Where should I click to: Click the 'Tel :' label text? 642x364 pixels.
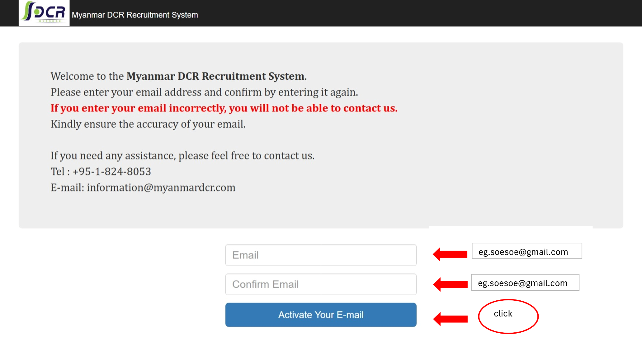tap(60, 172)
